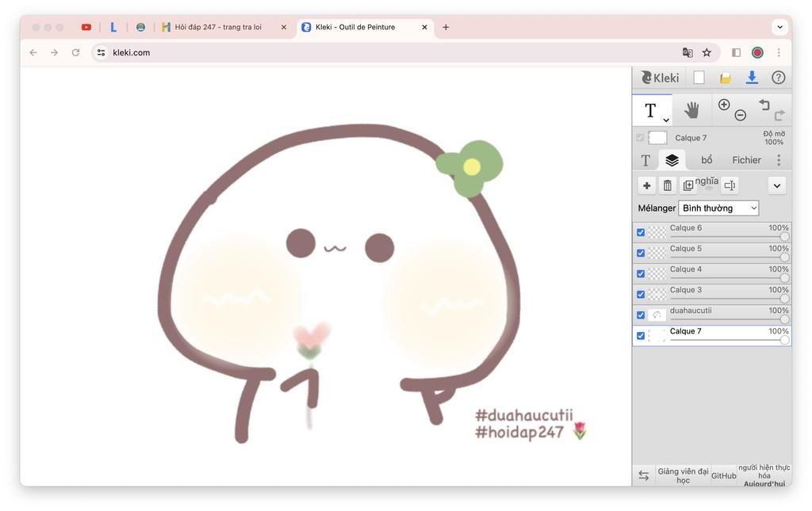Open the pinned tab with the blue L icon
Image resolution: width=812 pixels, height=511 pixels.
pos(113,27)
